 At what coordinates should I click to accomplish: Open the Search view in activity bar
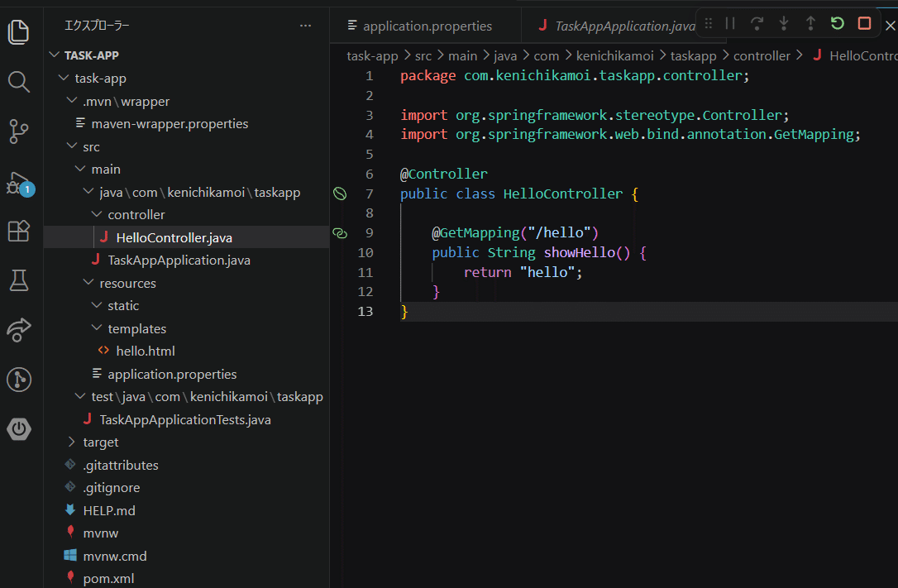pos(19,81)
